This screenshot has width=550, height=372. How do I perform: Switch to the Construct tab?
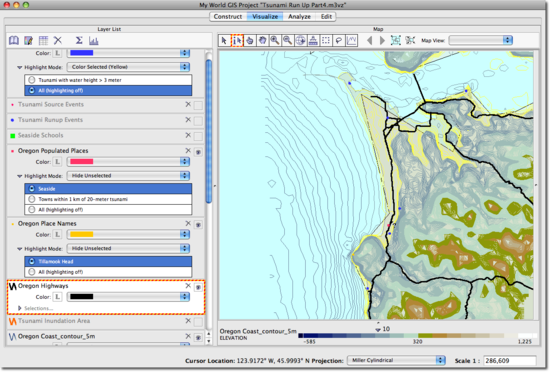228,16
